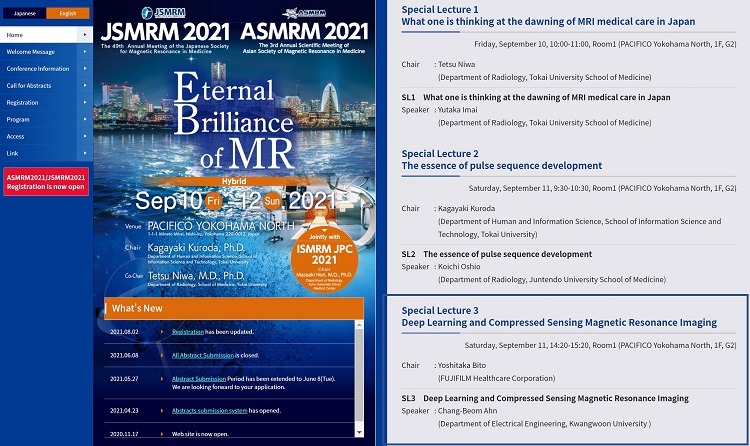Click chair name Kagayaki Kuroda in Lecture 2

click(467, 208)
